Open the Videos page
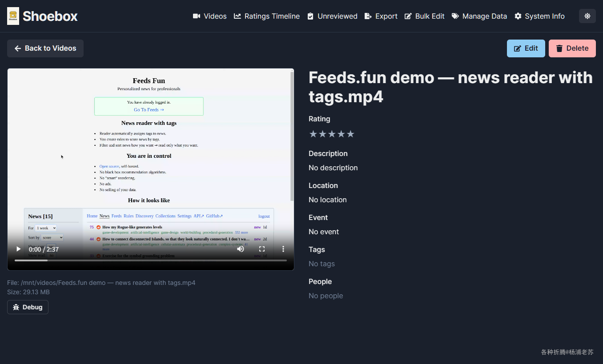Screen dimensions: 603x364 [x=209, y=16]
